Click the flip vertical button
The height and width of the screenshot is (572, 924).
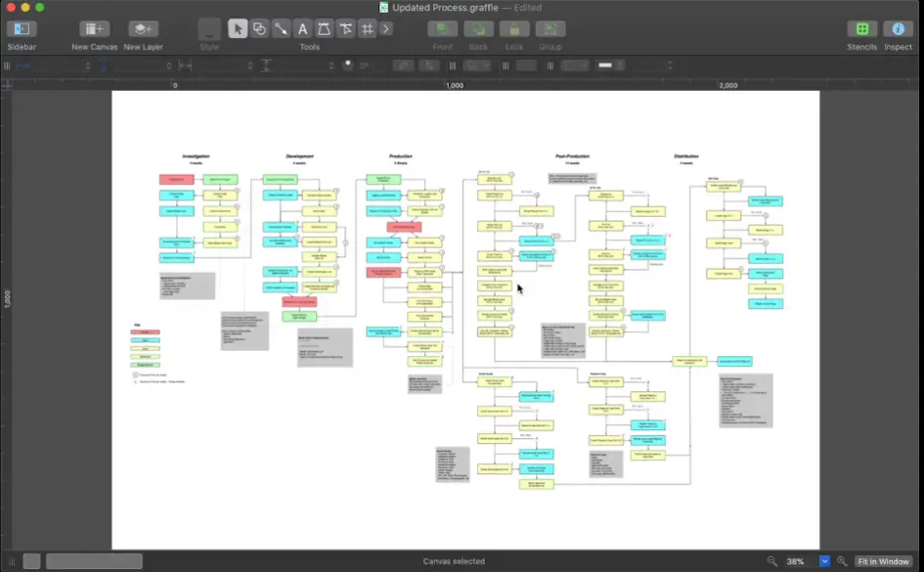pyautogui.click(x=429, y=66)
